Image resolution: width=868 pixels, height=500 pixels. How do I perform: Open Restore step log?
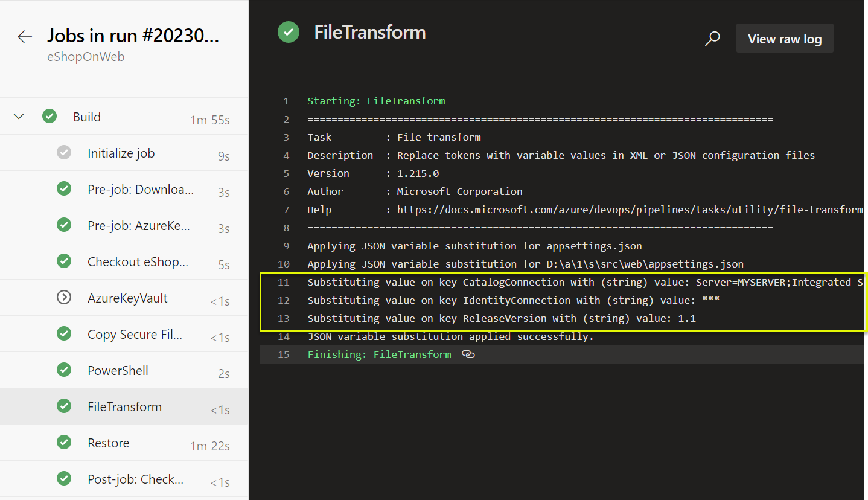click(x=124, y=443)
